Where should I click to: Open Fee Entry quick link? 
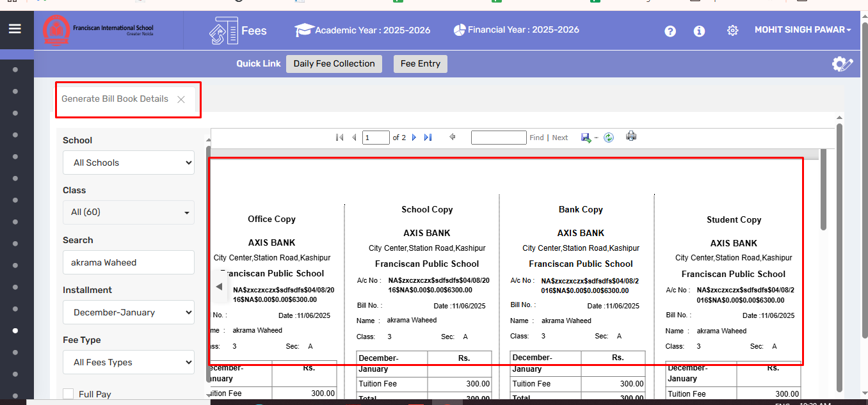[421, 63]
